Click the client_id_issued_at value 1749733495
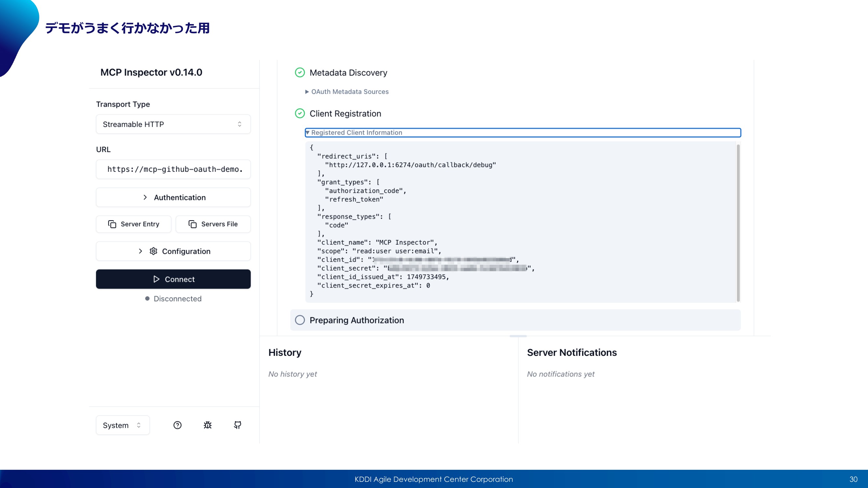868x488 pixels. pos(426,277)
